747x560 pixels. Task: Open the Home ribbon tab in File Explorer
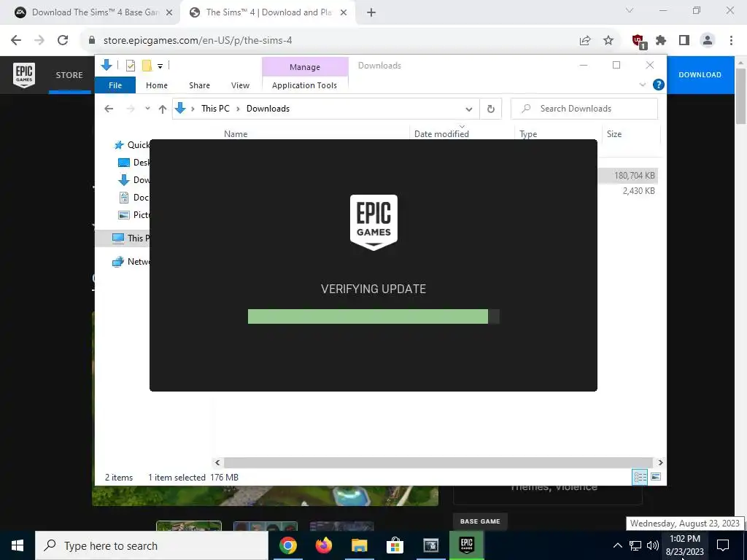(x=157, y=85)
